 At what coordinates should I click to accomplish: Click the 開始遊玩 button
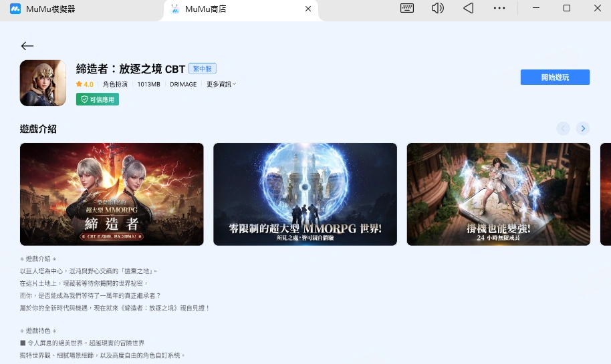point(555,77)
